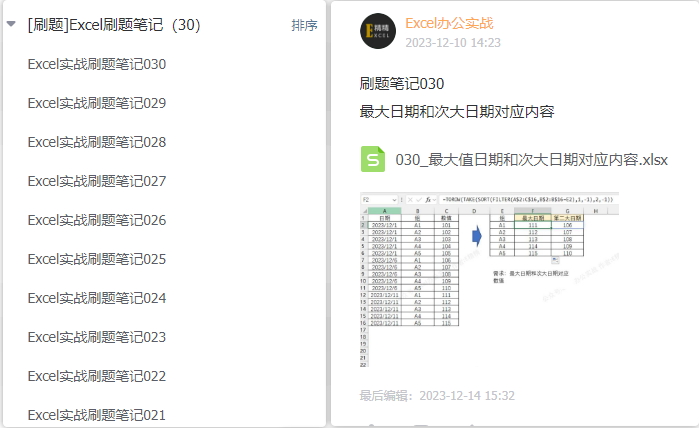This screenshot has height=428, width=699.
Task: Click the green spreadsheet file icon
Action: 373,159
